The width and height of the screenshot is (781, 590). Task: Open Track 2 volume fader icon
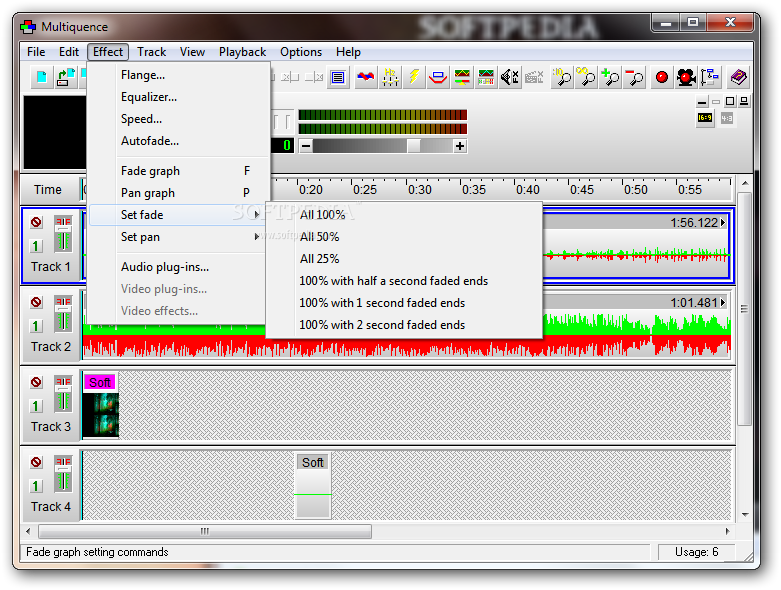63,313
